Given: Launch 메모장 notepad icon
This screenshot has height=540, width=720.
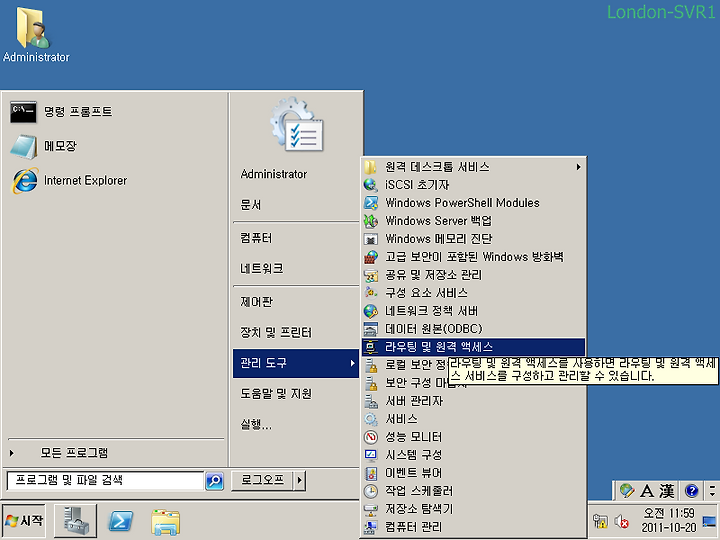Looking at the screenshot, I should [24, 146].
